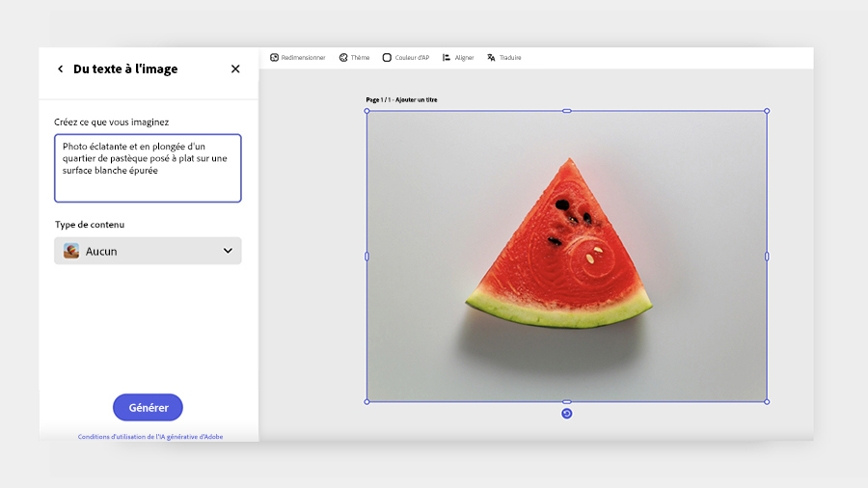The image size is (868, 488).
Task: Click the prompt text box
Action: coord(148,168)
